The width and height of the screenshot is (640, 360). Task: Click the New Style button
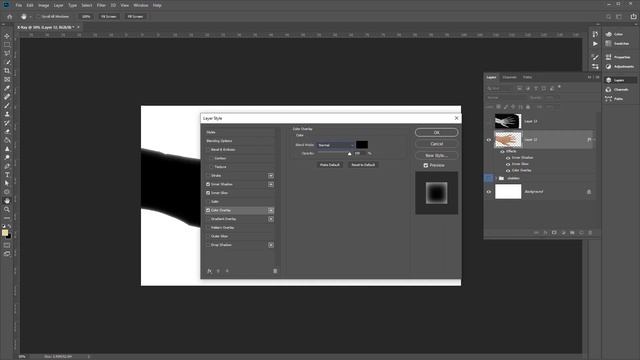436,156
